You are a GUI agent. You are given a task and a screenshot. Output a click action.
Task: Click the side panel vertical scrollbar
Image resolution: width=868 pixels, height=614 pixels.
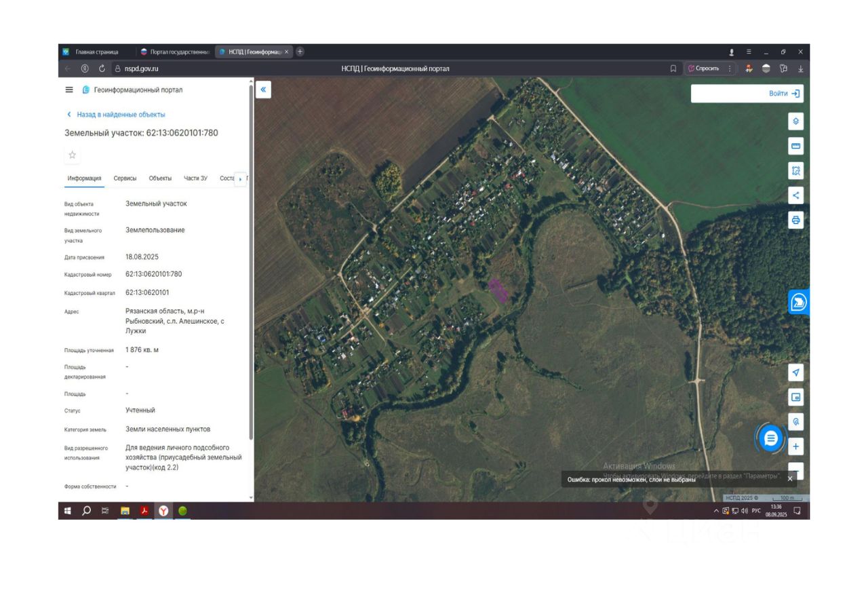pos(252,263)
